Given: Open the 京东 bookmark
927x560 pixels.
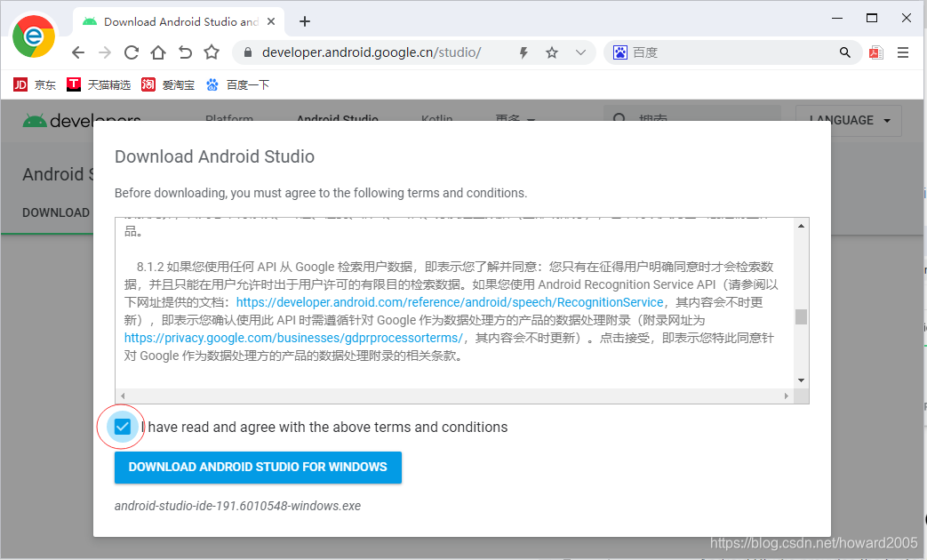Looking at the screenshot, I should click(x=35, y=85).
